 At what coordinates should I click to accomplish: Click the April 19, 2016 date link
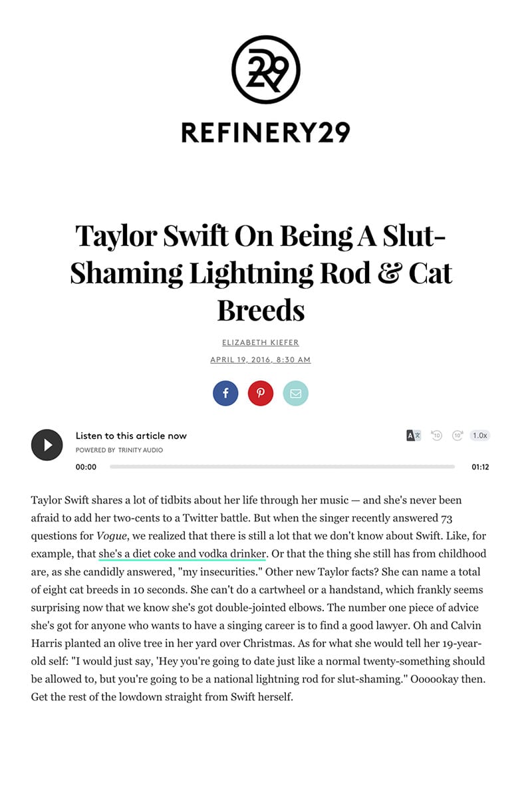(261, 360)
